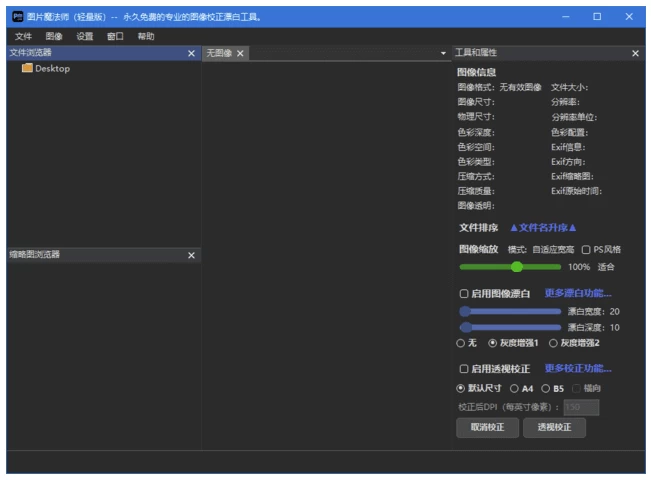This screenshot has width=651, height=480.
Task: Choose the A4 size radio button
Action: [515, 388]
